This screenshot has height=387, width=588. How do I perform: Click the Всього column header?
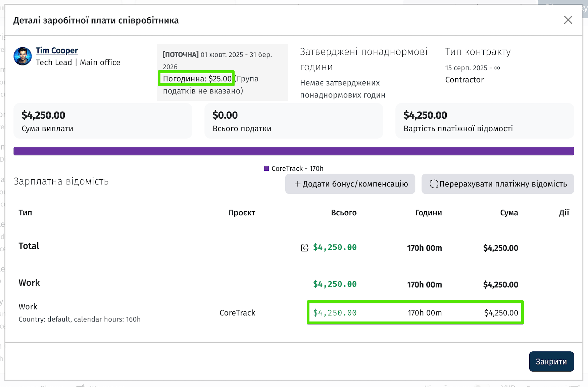pyautogui.click(x=344, y=213)
